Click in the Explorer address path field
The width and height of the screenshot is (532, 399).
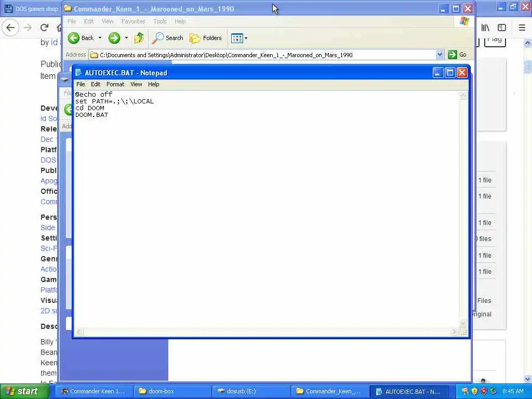point(262,55)
